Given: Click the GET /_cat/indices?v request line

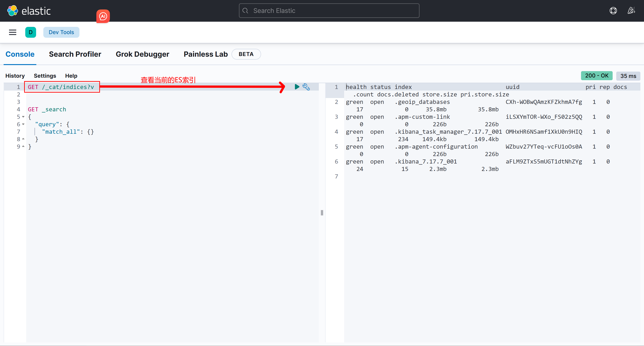Looking at the screenshot, I should tap(61, 87).
